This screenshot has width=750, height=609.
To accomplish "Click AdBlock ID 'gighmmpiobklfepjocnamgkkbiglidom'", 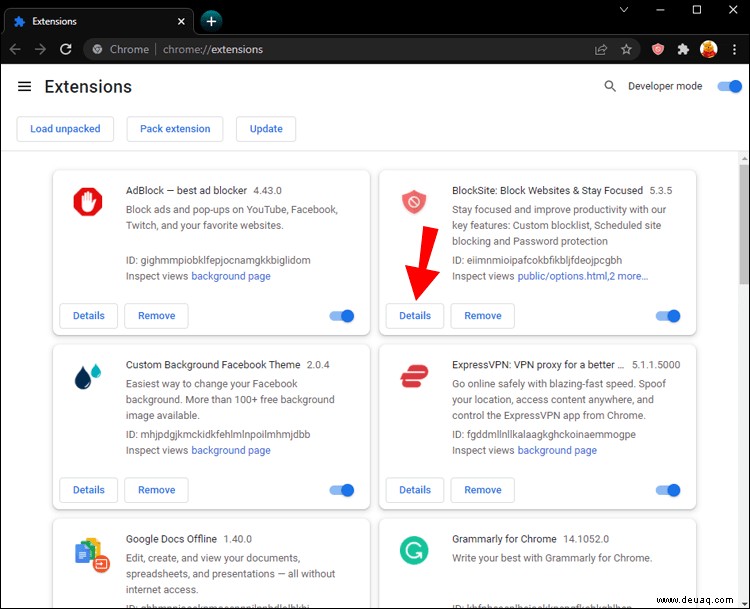I will coord(225,260).
